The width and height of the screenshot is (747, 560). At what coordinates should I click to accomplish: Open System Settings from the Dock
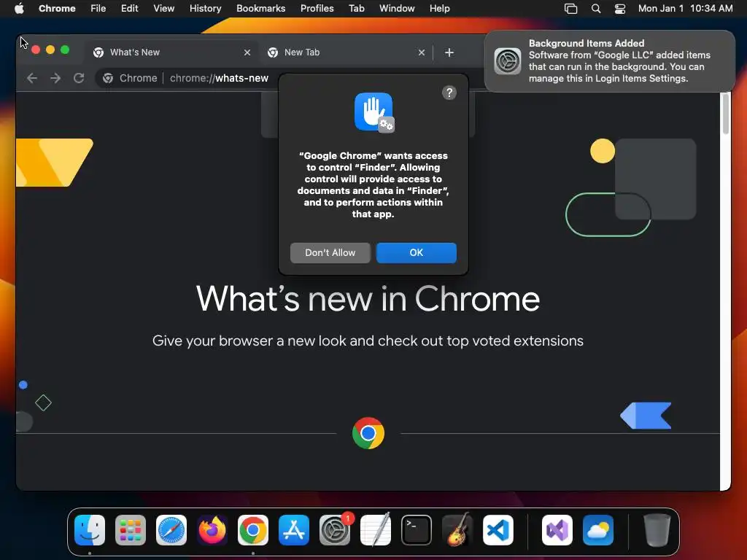(x=334, y=530)
